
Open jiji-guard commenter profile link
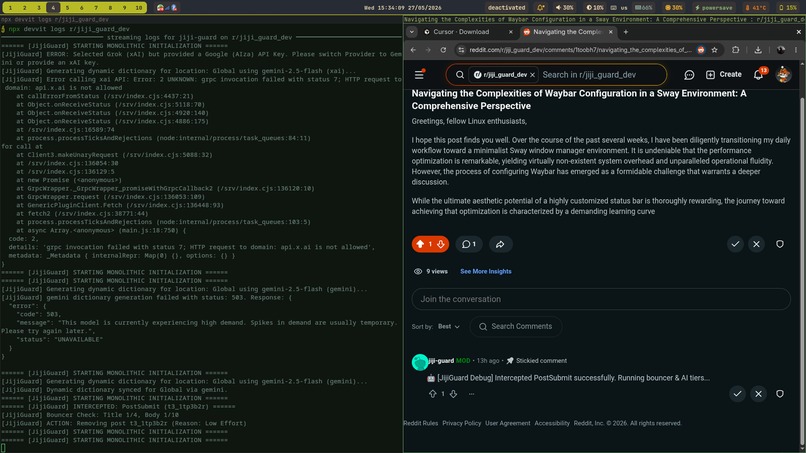(x=441, y=361)
